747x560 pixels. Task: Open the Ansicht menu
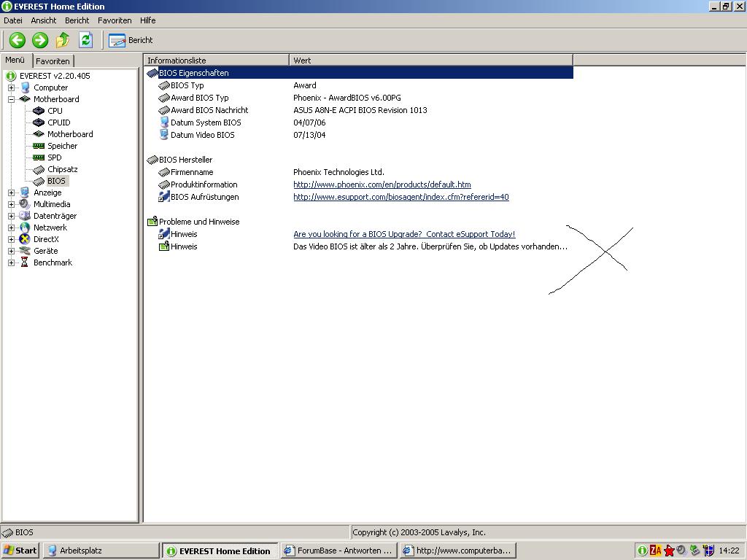[x=43, y=20]
